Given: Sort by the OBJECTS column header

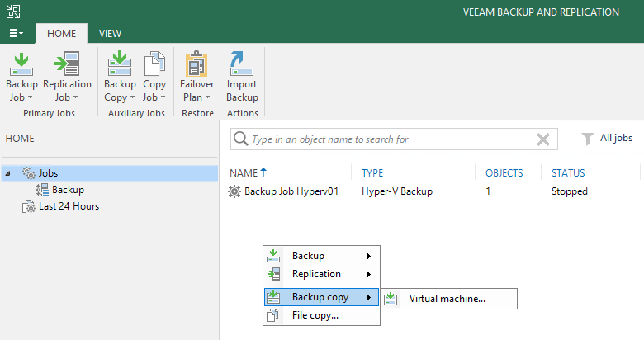Looking at the screenshot, I should [x=504, y=172].
